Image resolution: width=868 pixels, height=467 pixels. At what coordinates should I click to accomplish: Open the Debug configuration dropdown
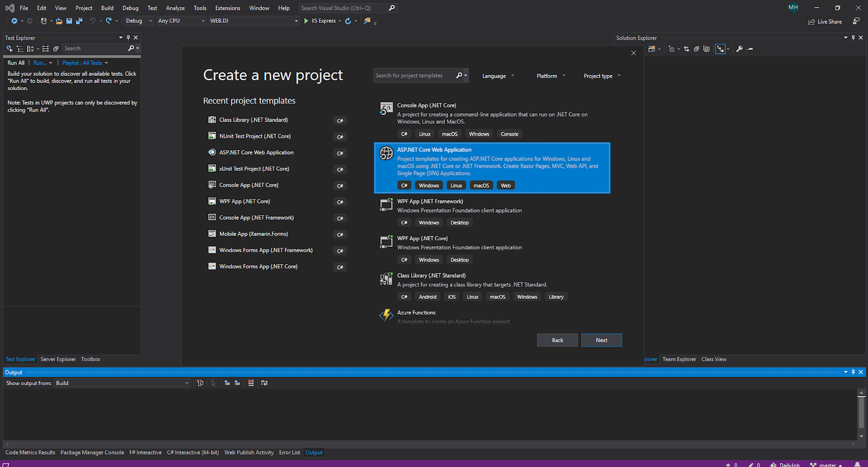pyautogui.click(x=139, y=21)
